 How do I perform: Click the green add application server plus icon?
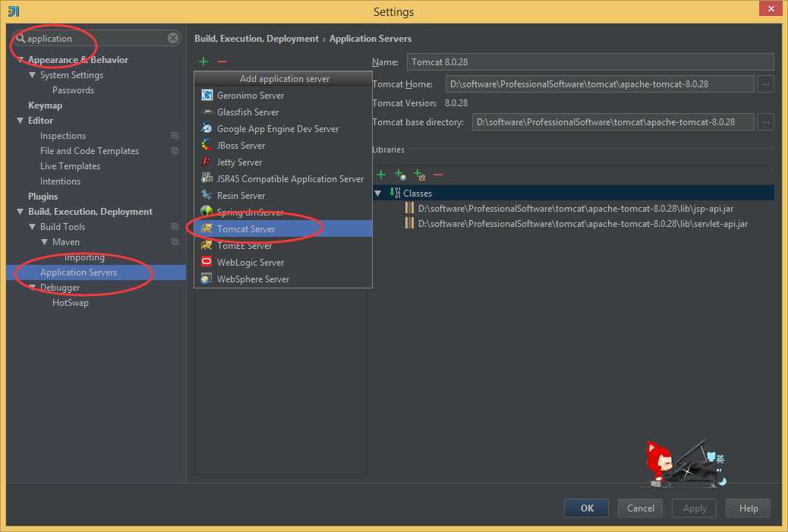pyautogui.click(x=203, y=61)
